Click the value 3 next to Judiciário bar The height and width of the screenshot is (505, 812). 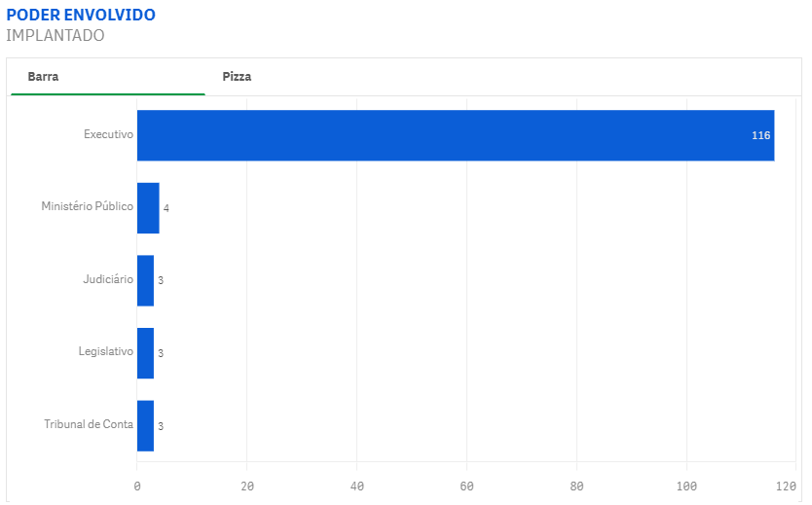(x=161, y=280)
